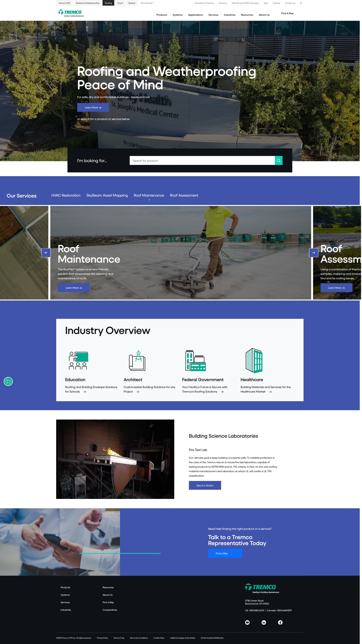Screen dimensions: 362x644
Task: Click arrow after Tremco's Roofing Solutions text
Action: point(222,392)
